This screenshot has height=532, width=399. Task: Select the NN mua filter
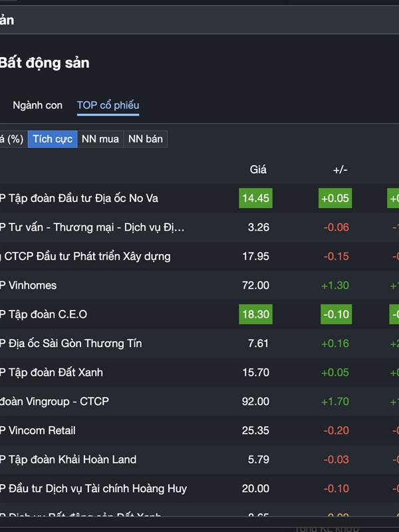point(100,139)
